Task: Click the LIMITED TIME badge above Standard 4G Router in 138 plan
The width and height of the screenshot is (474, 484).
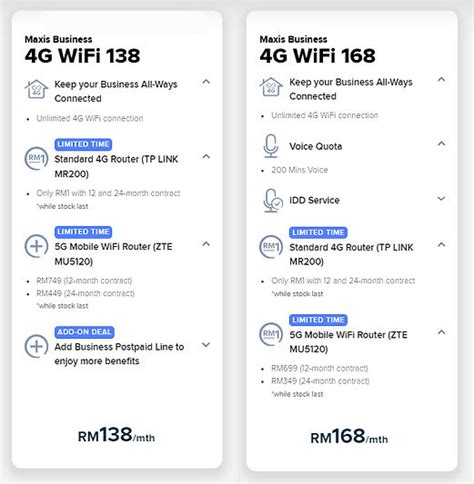Action: pos(83,144)
